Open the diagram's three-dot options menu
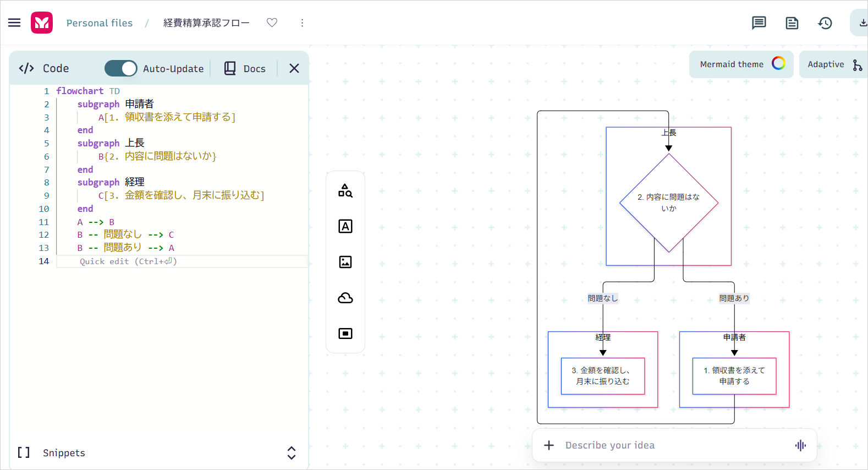868x470 pixels. tap(302, 23)
